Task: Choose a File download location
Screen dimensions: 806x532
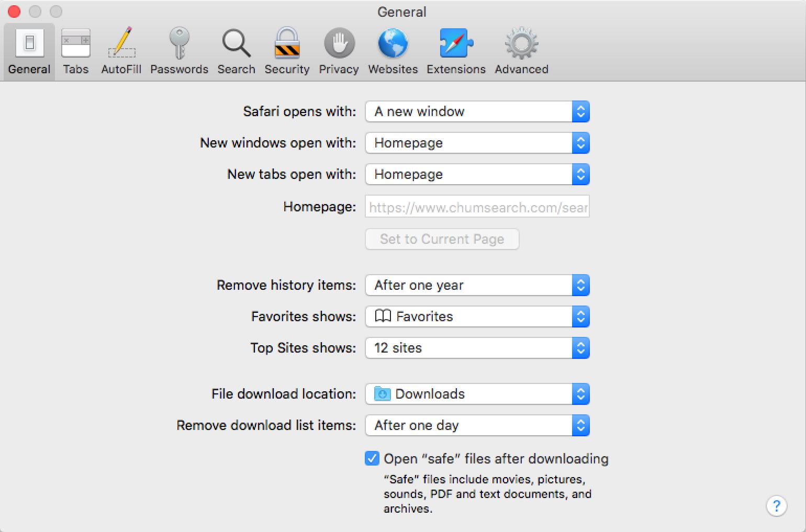Action: click(477, 394)
